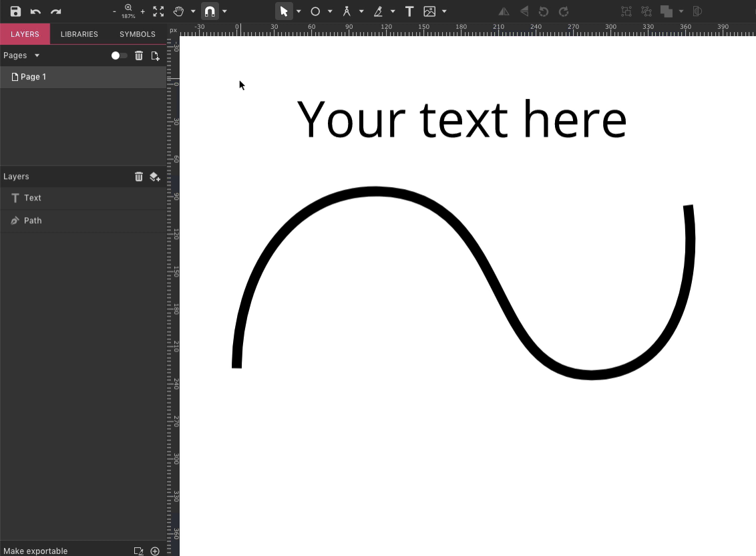The image size is (756, 556).
Task: Click the Undo arrow
Action: [36, 11]
